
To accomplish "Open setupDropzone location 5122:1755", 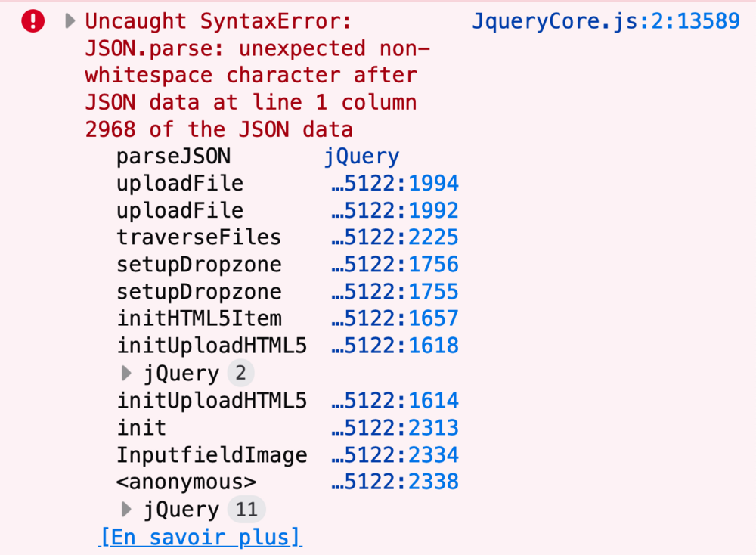I will 395,292.
